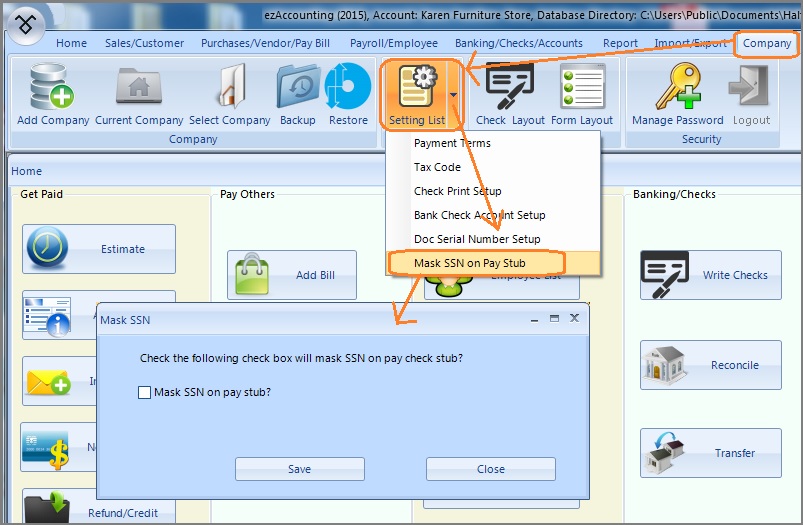Viewport: 803px width, 525px height.
Task: Select Mask SSN on Pay Stub option
Action: [x=469, y=263]
